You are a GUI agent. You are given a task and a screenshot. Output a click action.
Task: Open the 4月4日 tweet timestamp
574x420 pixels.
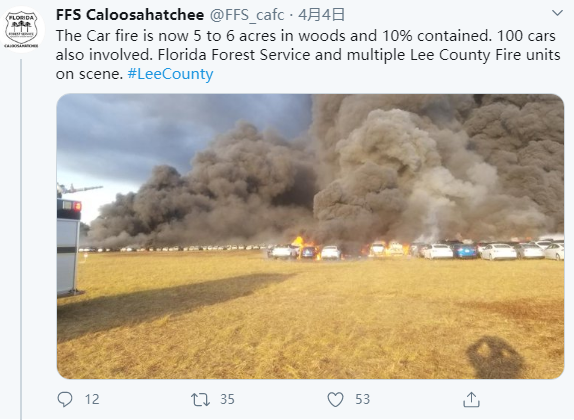[x=321, y=15]
